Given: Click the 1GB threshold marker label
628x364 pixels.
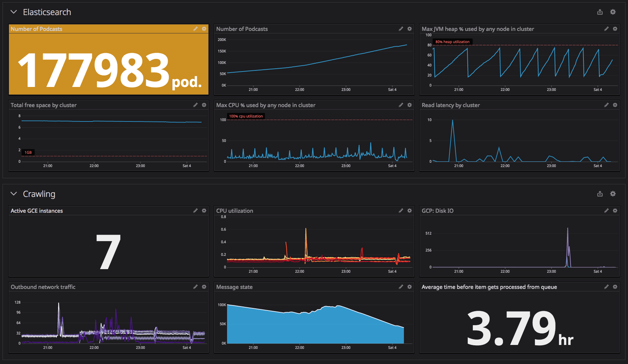Looking at the screenshot, I should click(28, 152).
